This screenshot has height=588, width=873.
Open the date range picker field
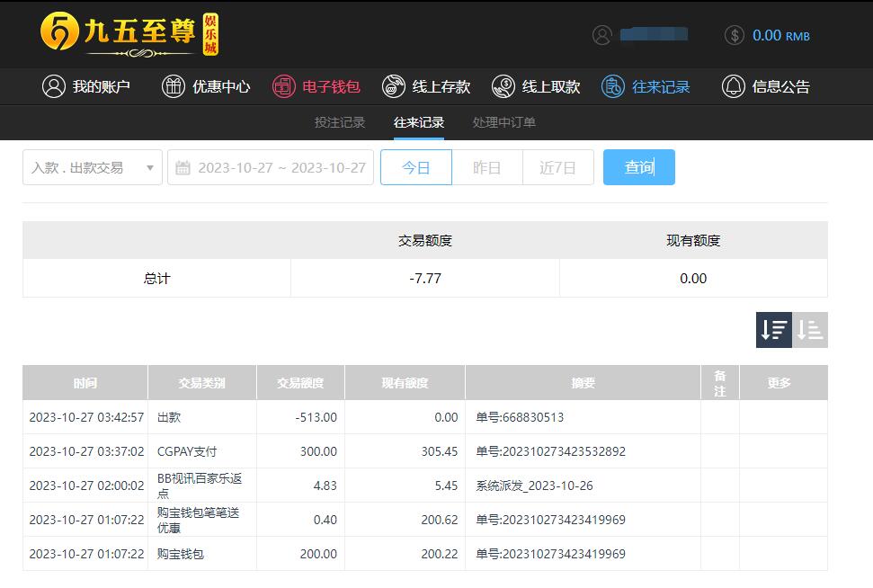point(281,167)
